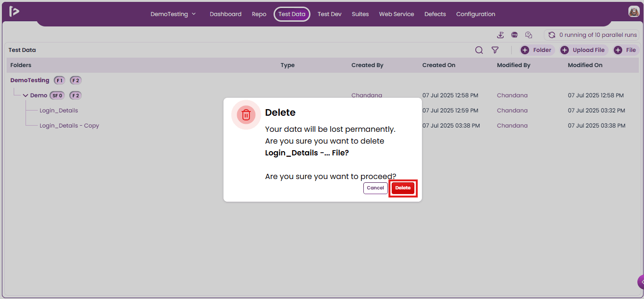
Task: Select the DemoTesting root folder
Action: (30, 80)
